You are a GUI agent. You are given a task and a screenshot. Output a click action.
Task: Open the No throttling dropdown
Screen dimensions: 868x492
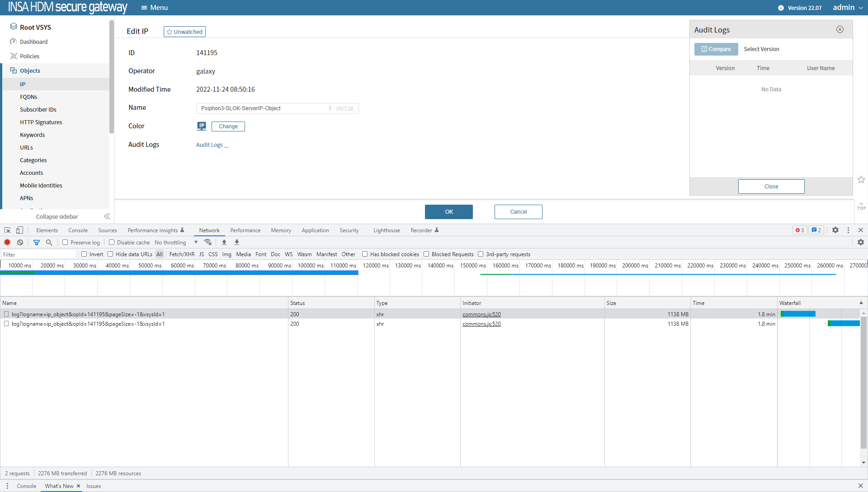point(176,243)
